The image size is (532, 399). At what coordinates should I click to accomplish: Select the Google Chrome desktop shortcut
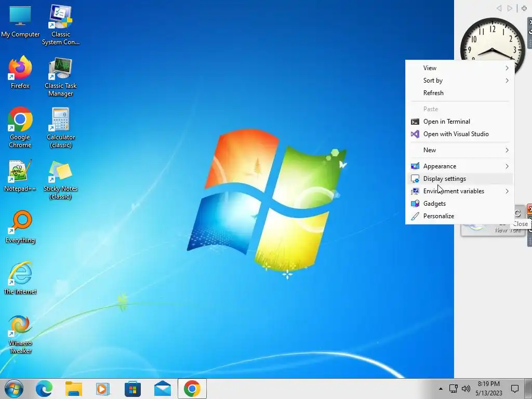(20, 127)
